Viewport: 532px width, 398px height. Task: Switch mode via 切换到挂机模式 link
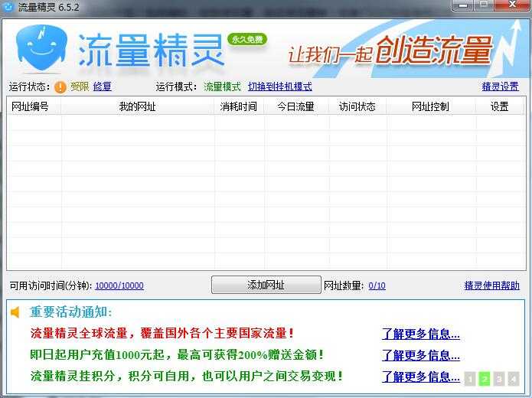coord(279,86)
